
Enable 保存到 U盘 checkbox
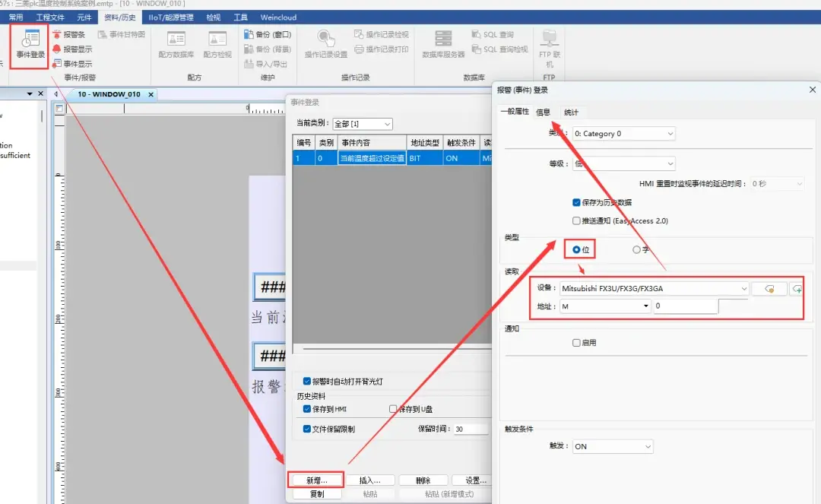[393, 409]
